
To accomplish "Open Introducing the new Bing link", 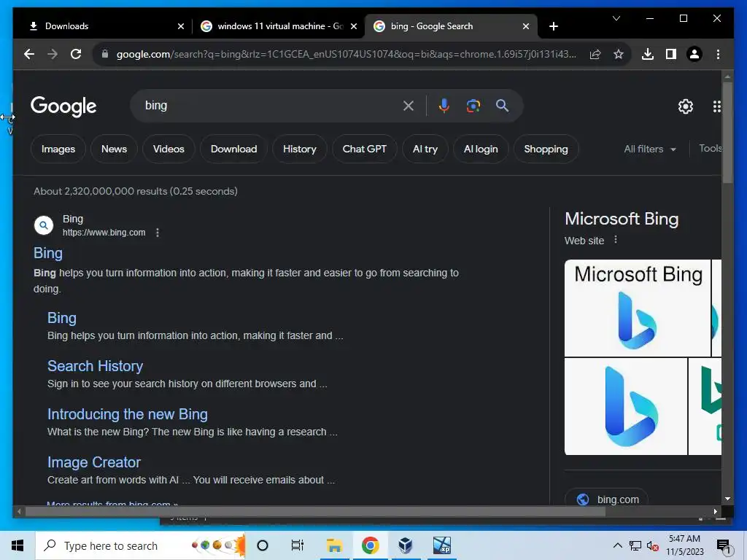I will [x=128, y=414].
